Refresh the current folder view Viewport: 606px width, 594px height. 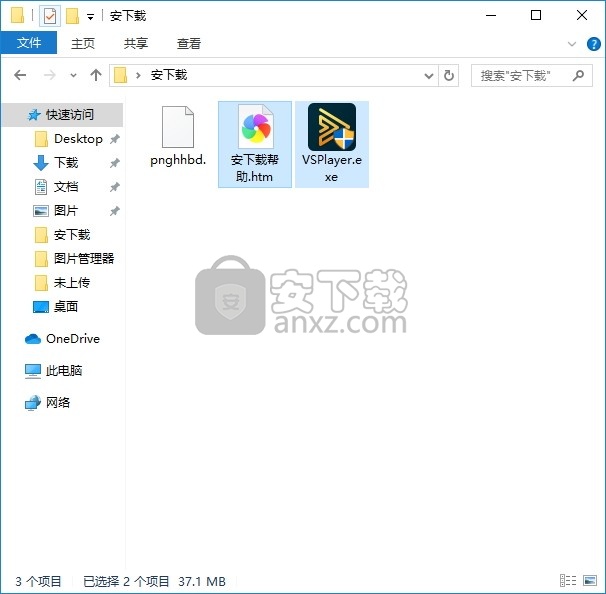(449, 76)
